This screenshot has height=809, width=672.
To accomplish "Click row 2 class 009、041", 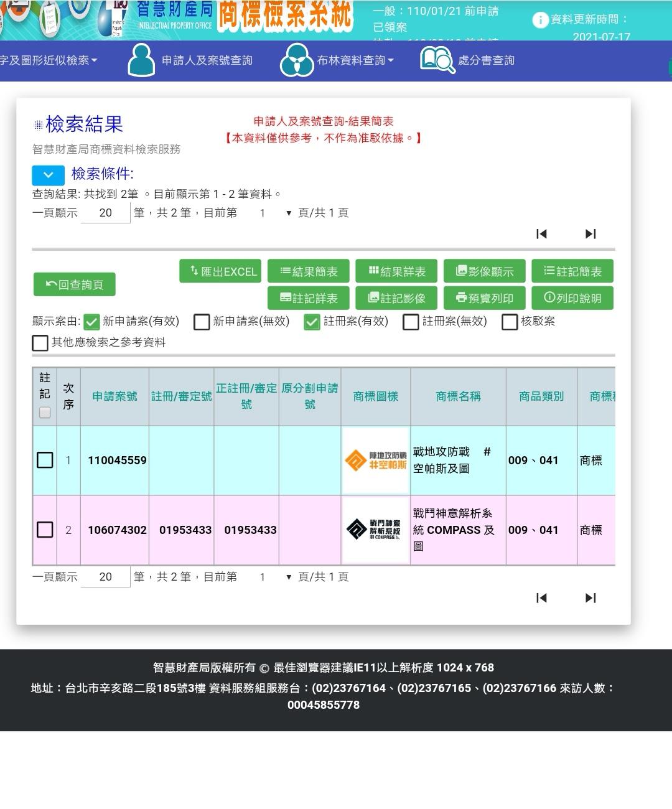I will 533,530.
